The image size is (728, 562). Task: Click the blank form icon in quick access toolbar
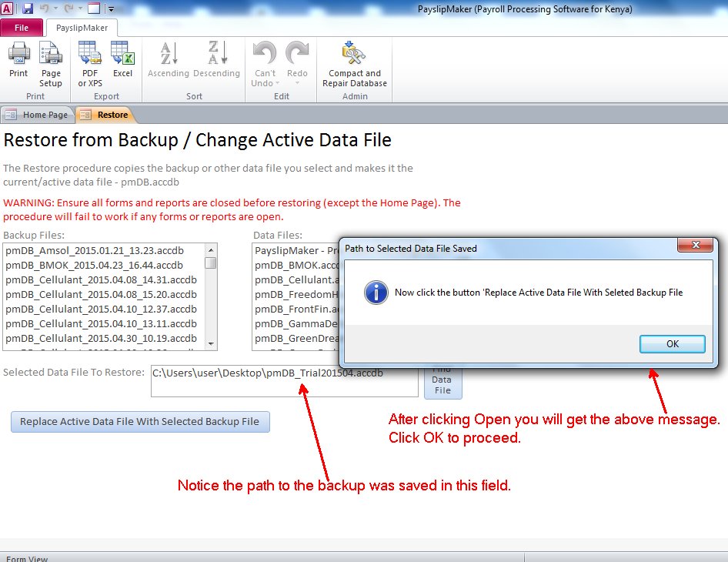click(x=94, y=8)
